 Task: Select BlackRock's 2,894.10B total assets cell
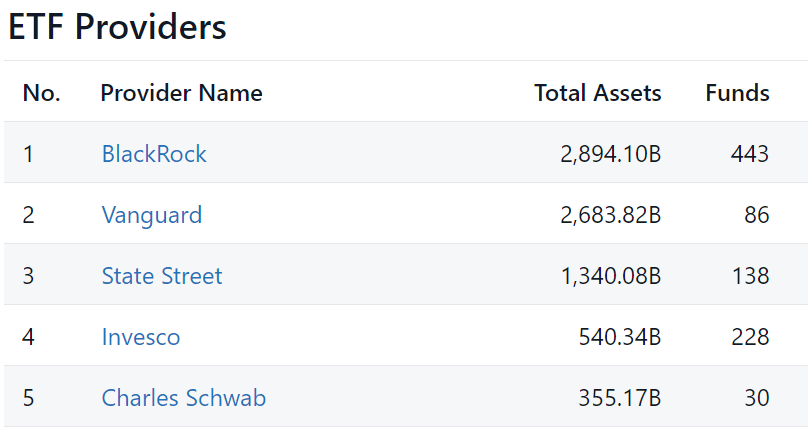[x=611, y=154]
